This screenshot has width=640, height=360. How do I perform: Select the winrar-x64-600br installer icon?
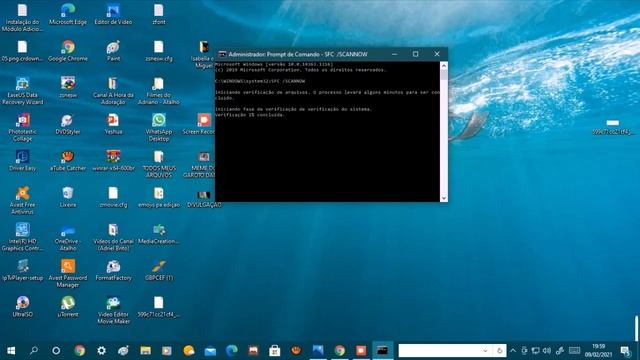pos(113,161)
